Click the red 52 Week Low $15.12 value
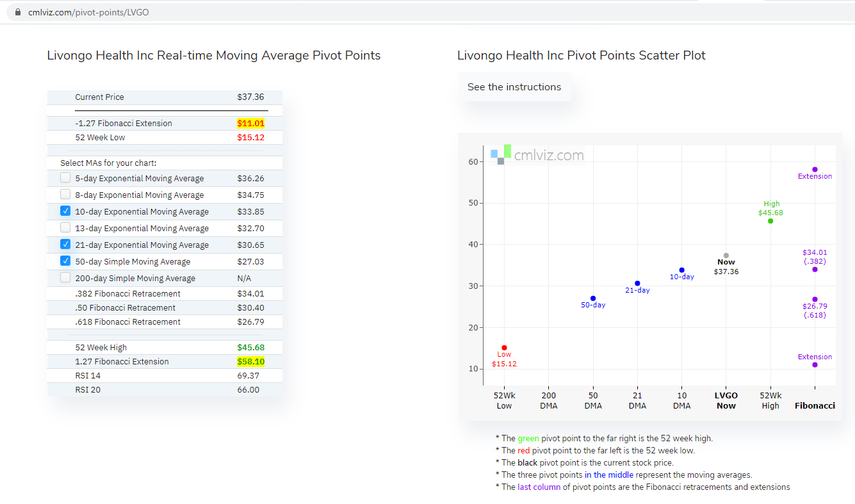 coord(250,138)
